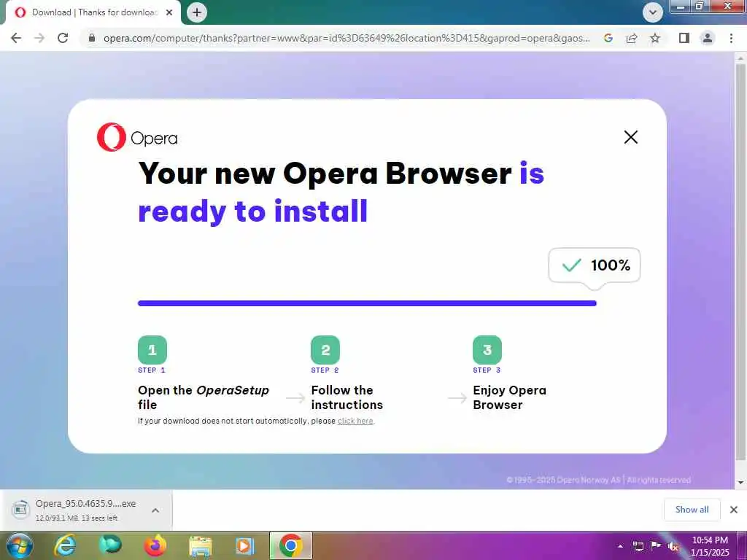Open the Windows Start menu

pos(19,545)
